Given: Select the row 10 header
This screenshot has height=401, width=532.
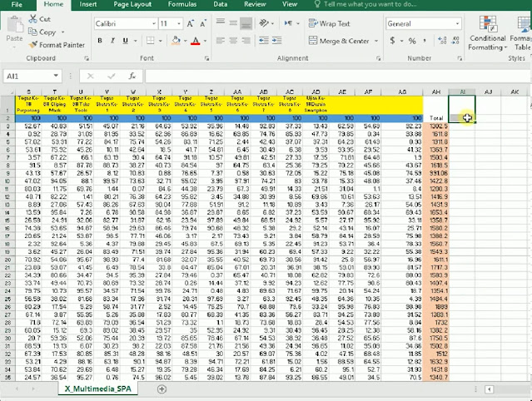Looking at the screenshot, I should 7,181.
